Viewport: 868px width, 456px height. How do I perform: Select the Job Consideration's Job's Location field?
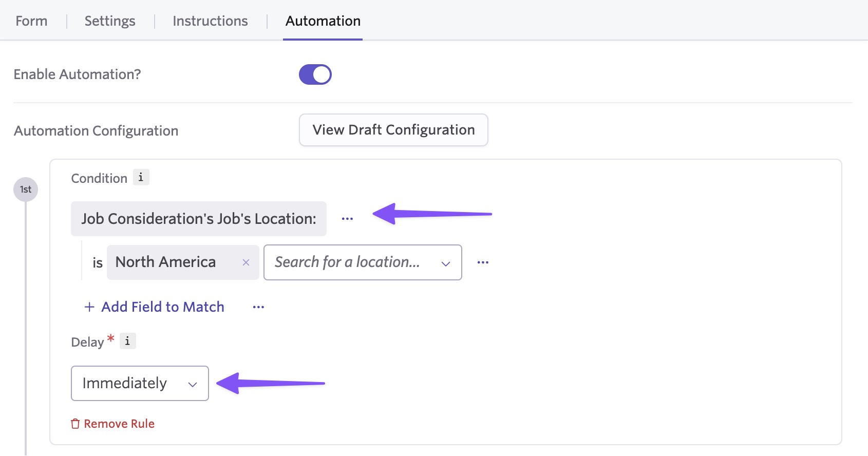click(199, 219)
